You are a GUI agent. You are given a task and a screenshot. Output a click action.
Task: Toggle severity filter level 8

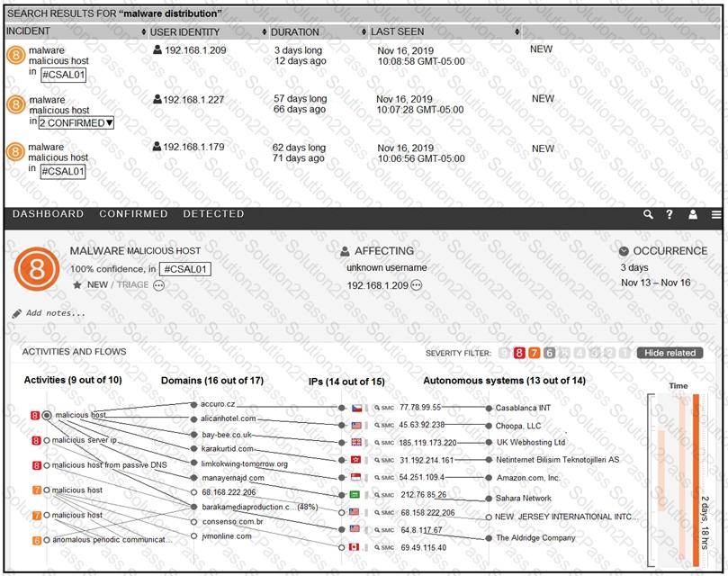pos(519,353)
